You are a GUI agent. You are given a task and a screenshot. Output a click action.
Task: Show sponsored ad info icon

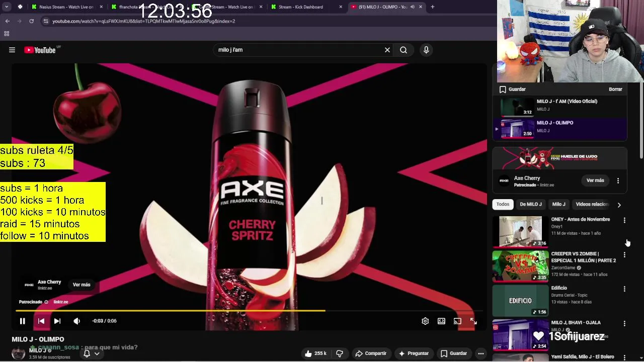coord(46,302)
